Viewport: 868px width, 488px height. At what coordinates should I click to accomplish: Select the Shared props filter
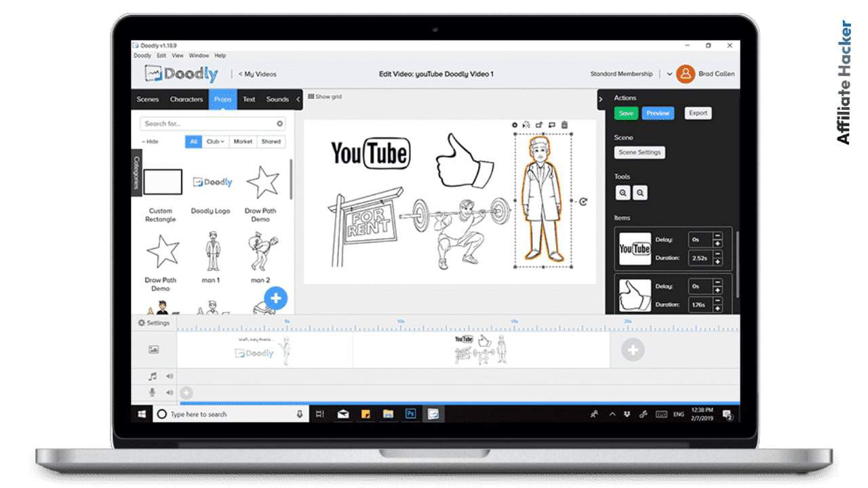point(271,142)
